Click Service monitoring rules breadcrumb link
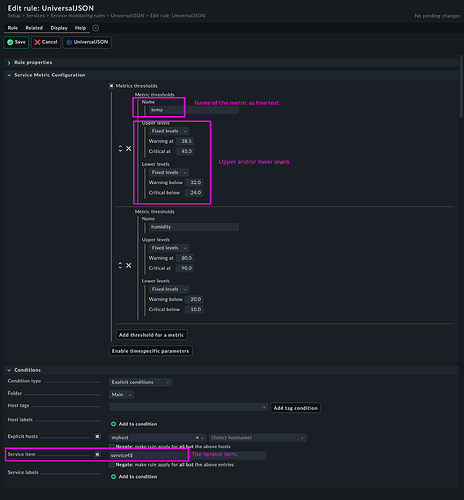464x500 pixels. (78, 16)
